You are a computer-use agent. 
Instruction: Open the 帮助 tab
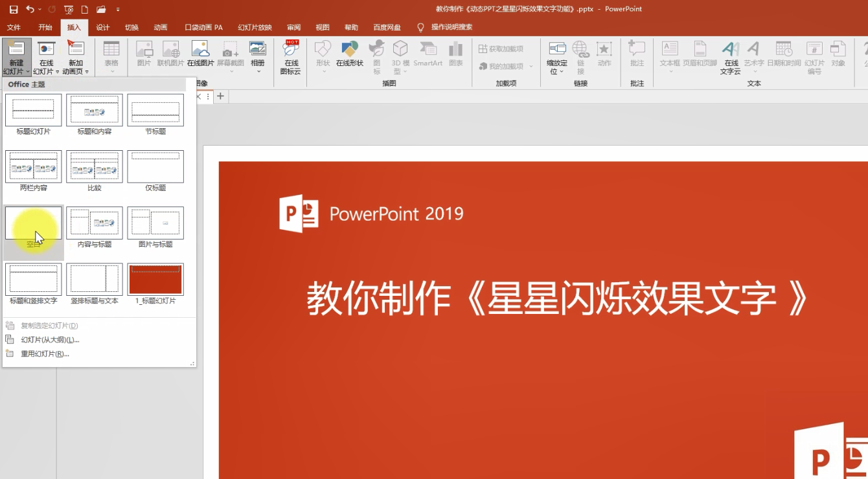click(x=351, y=27)
